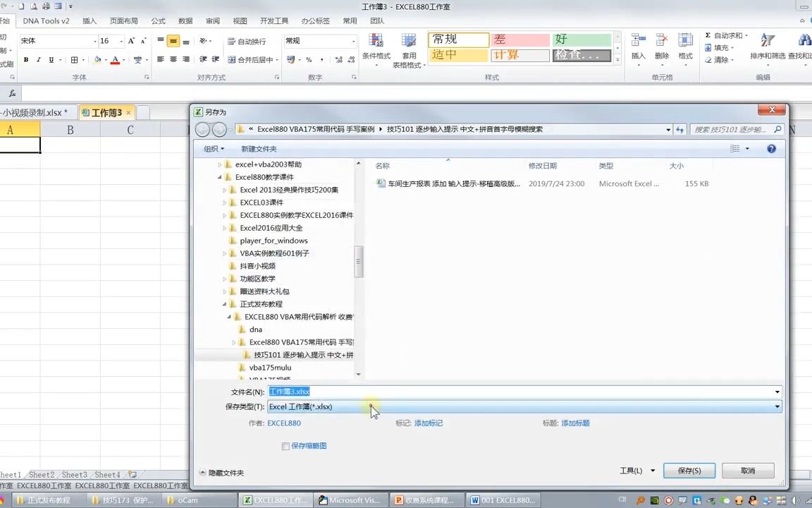
Task: Toggle underline formatting in ribbon
Action: (51, 59)
